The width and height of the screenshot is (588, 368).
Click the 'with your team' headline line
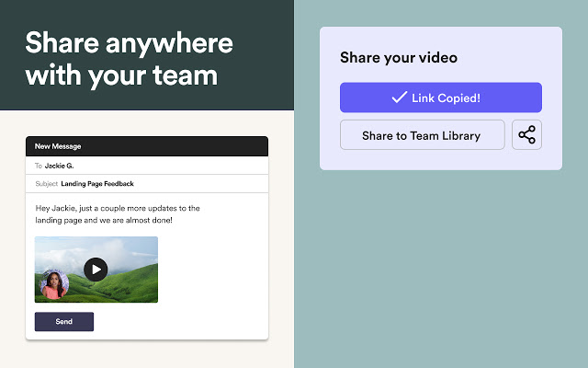point(121,75)
